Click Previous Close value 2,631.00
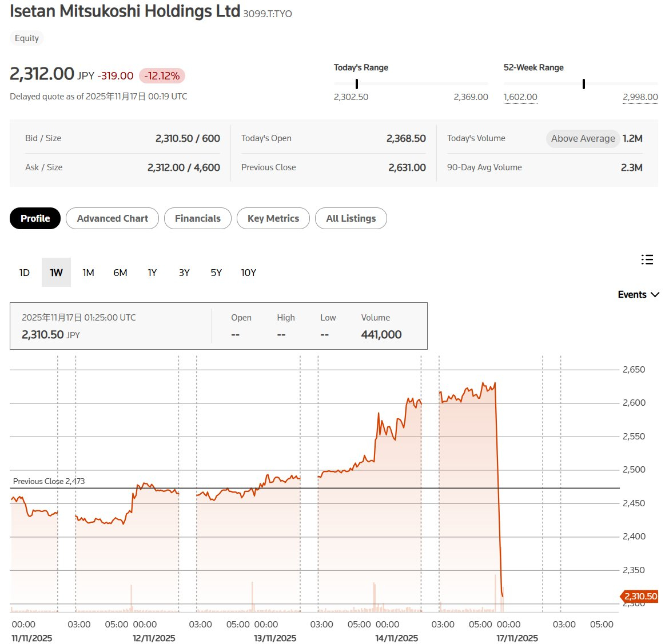 [x=407, y=167]
